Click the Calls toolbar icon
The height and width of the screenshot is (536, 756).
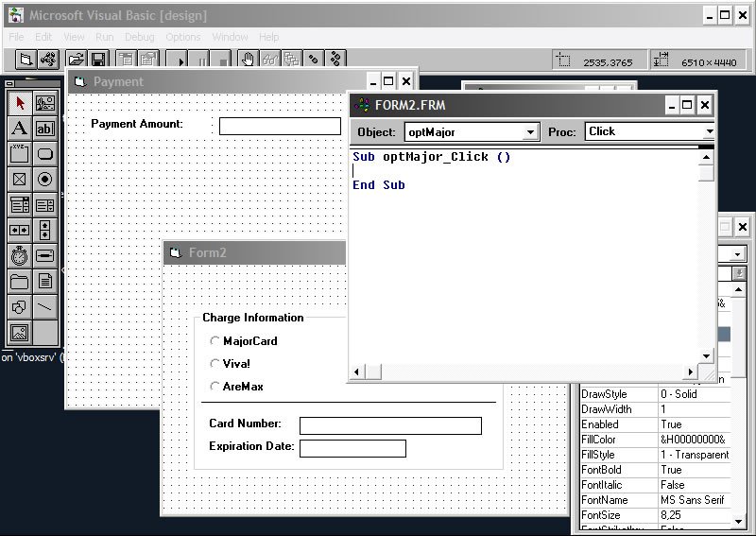(x=292, y=60)
